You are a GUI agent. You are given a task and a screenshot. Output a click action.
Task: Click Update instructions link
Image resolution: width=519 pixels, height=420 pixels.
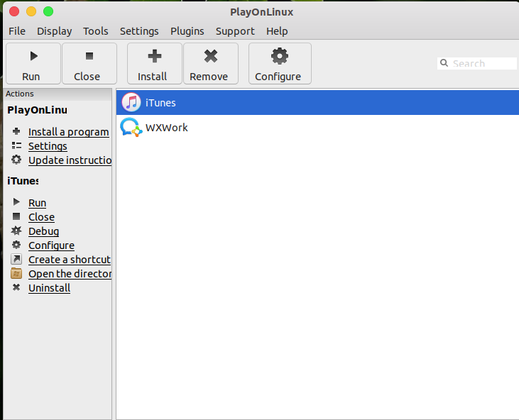pyautogui.click(x=70, y=160)
